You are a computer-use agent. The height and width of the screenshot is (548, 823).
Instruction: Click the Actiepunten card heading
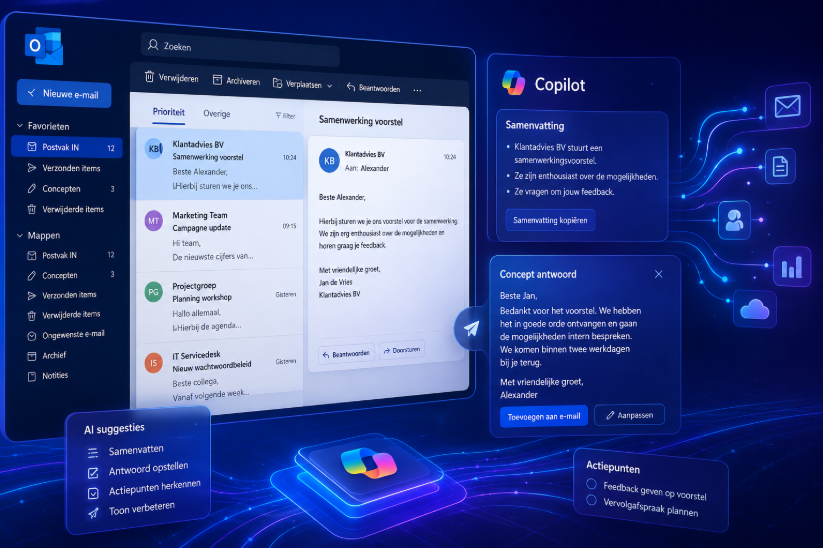coord(613,467)
